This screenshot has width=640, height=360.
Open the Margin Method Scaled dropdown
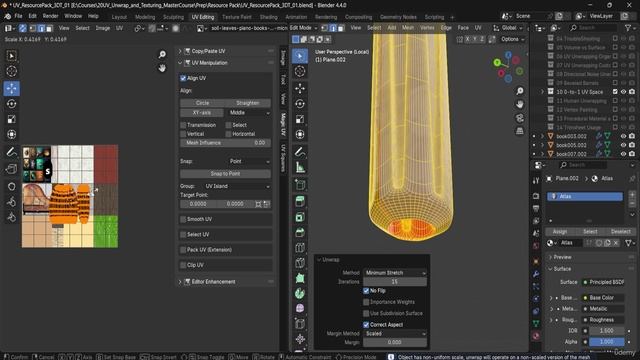tap(395, 333)
